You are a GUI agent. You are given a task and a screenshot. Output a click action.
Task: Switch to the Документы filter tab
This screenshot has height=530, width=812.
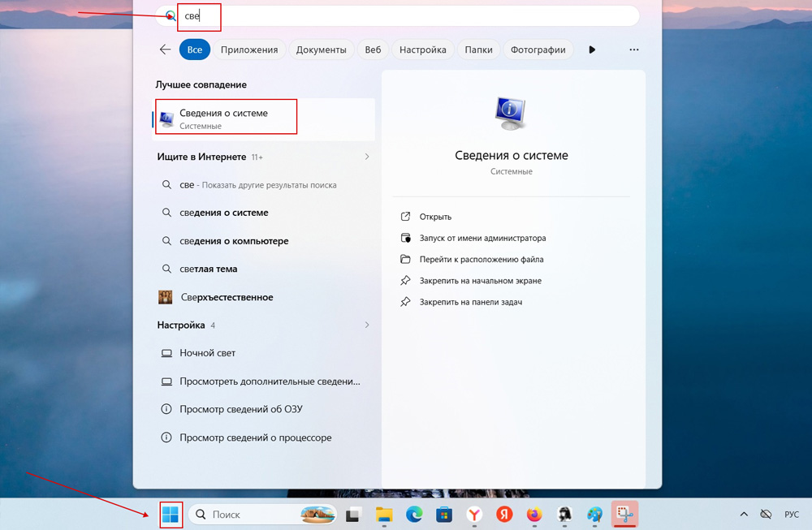pyautogui.click(x=321, y=50)
